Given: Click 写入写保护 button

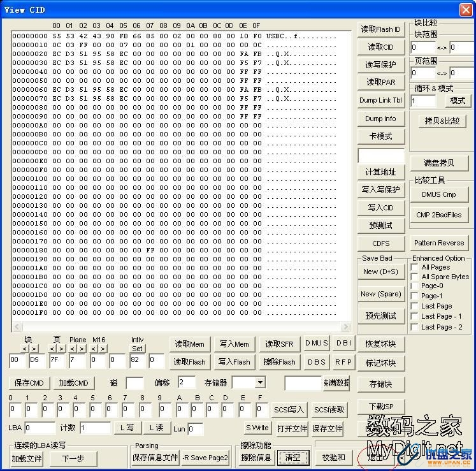Looking at the screenshot, I should 381,190.
